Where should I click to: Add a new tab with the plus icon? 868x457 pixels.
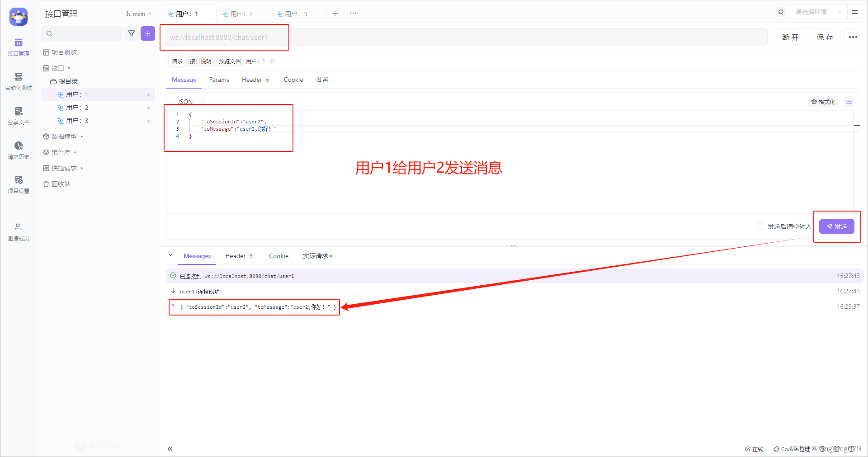(335, 14)
